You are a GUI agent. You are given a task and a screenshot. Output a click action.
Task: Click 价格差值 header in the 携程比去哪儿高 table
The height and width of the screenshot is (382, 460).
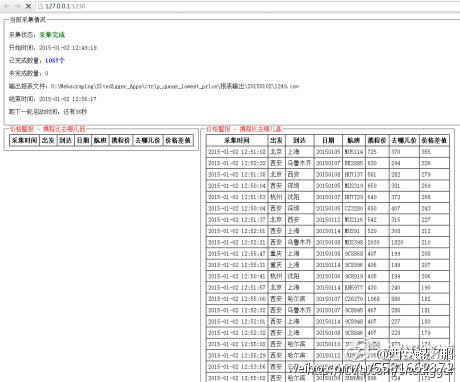pyautogui.click(x=434, y=140)
